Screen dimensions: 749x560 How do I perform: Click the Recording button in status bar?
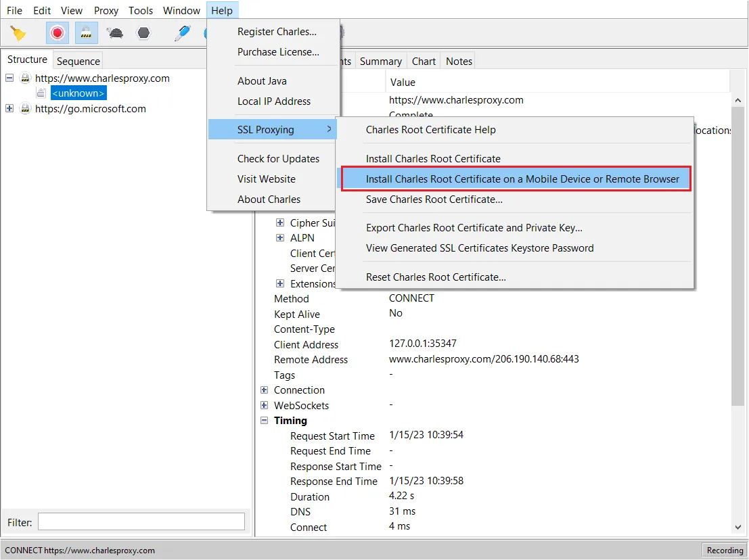[725, 551]
